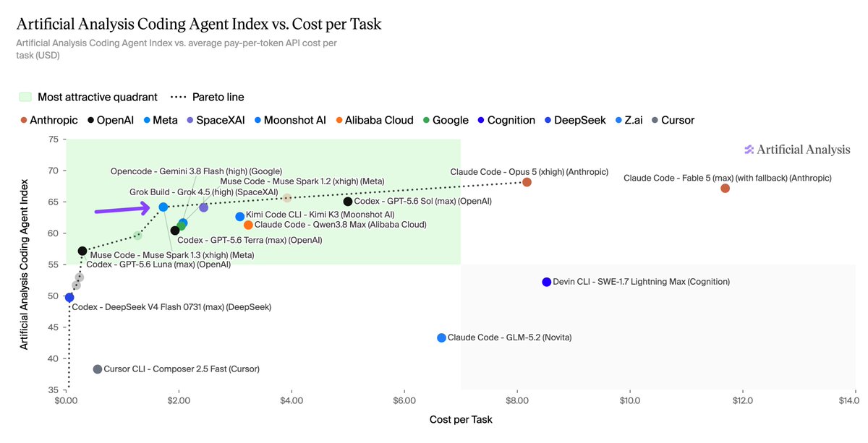The image size is (868, 443).
Task: Select the Devin CLI SWE-1.7 data point
Action: (x=547, y=282)
